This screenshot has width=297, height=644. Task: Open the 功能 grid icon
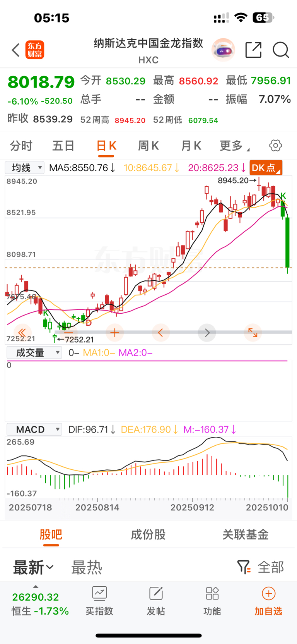212,593
